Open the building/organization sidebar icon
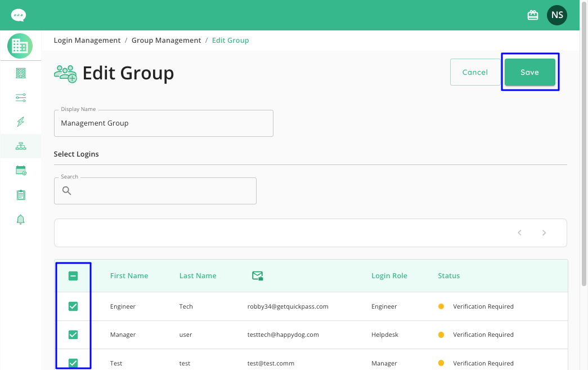This screenshot has width=588, height=370. point(20,73)
